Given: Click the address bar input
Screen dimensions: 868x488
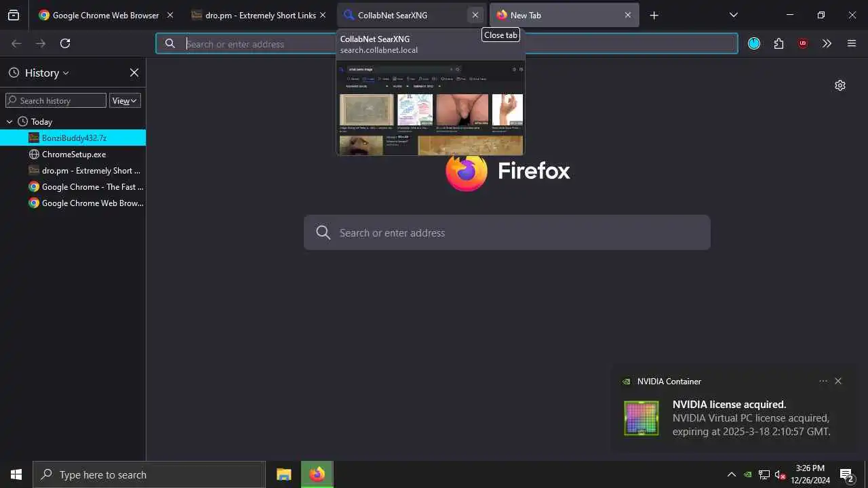Looking at the screenshot, I should (447, 43).
